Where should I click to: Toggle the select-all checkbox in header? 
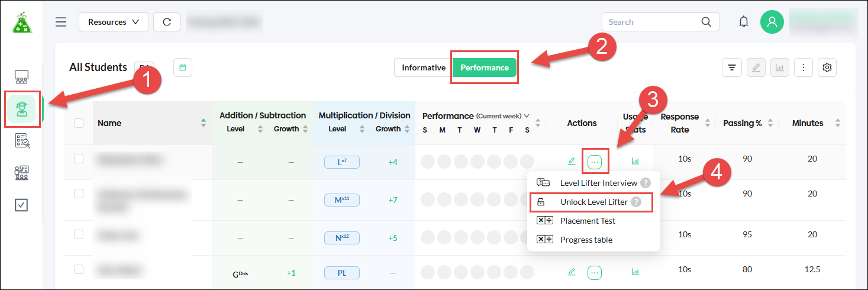(79, 123)
